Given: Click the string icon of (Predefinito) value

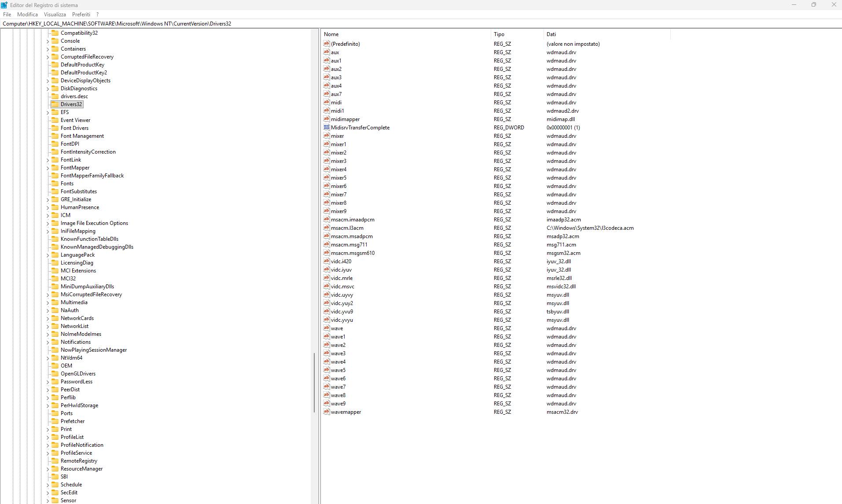Looking at the screenshot, I should 327,44.
